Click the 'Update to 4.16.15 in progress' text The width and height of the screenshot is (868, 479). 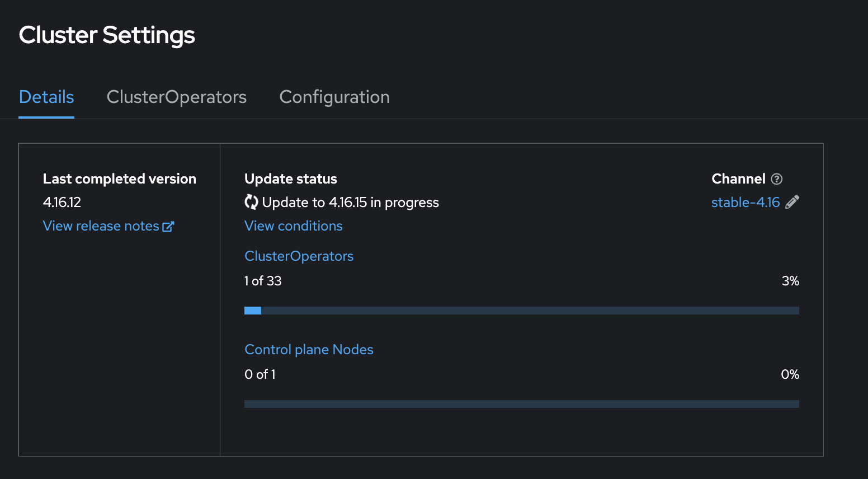point(350,203)
